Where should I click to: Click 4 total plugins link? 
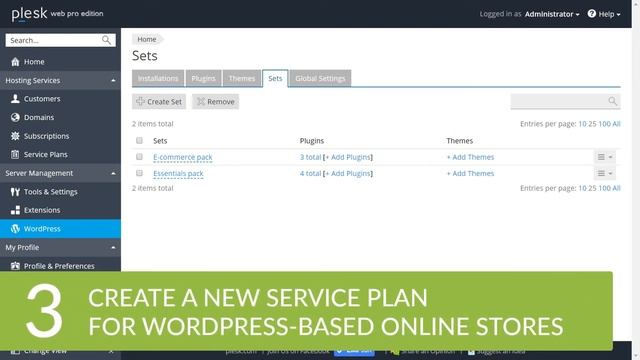tap(311, 173)
